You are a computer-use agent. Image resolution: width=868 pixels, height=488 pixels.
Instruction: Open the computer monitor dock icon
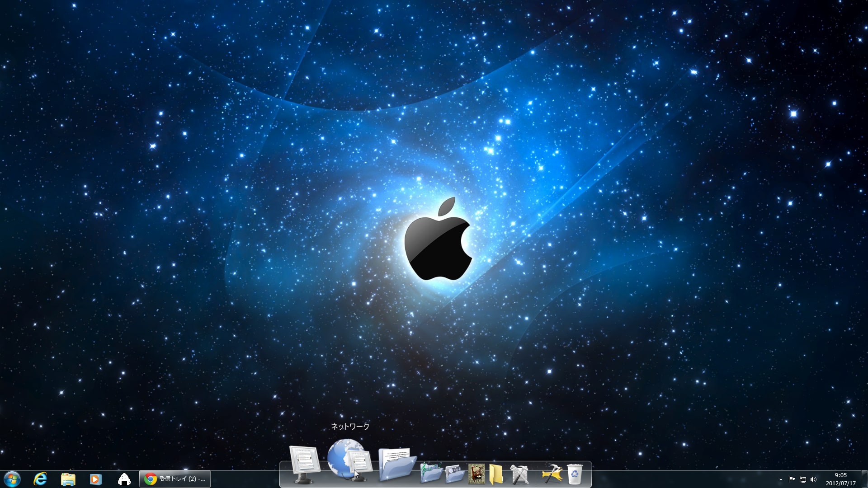(304, 464)
